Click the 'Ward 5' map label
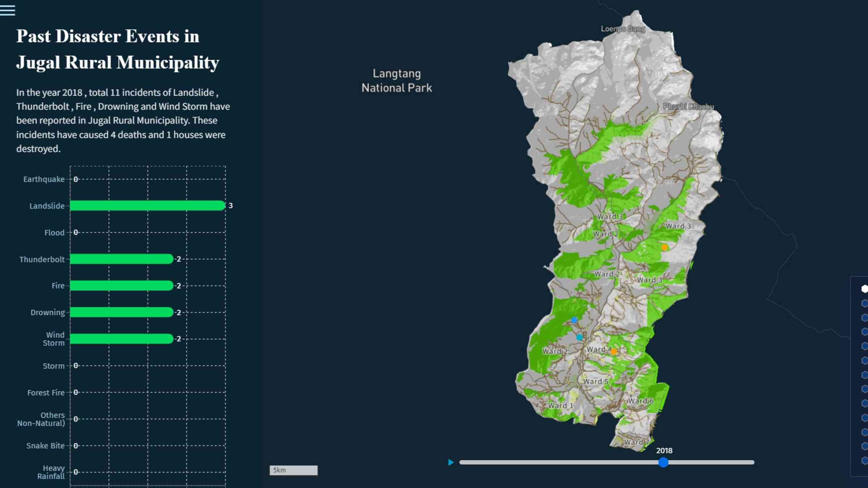The image size is (868, 488). coord(596,381)
